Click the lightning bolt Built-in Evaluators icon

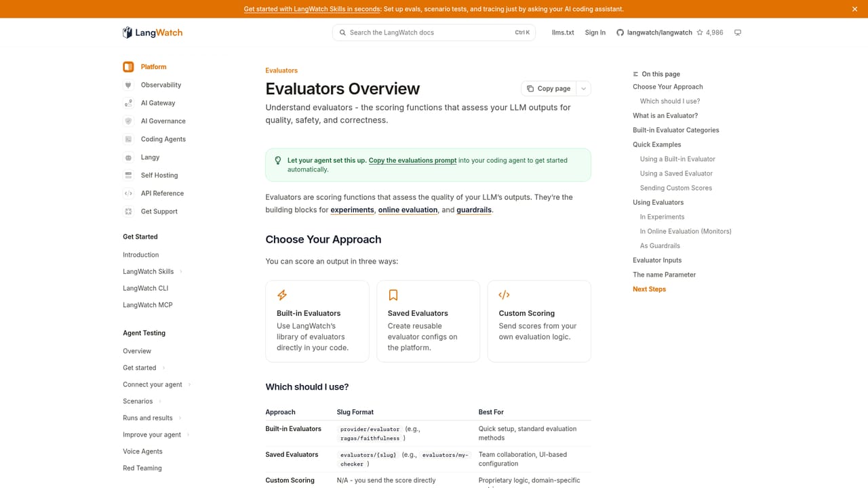(x=282, y=295)
